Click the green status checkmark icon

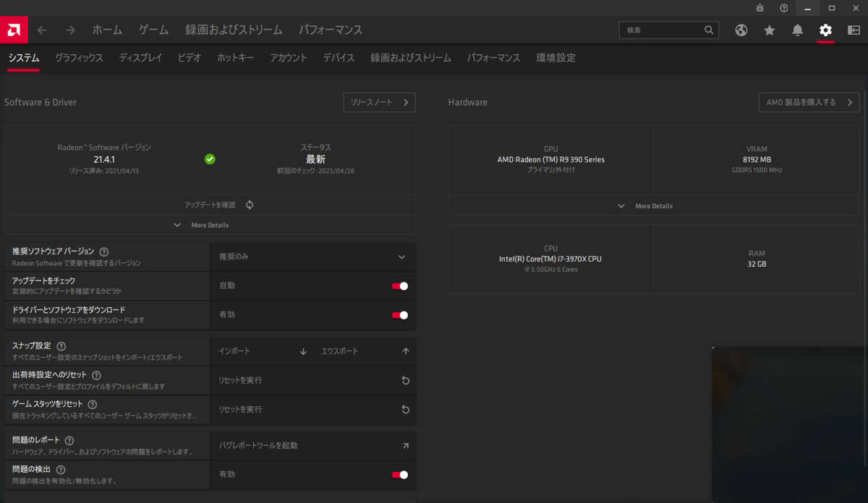coord(210,159)
